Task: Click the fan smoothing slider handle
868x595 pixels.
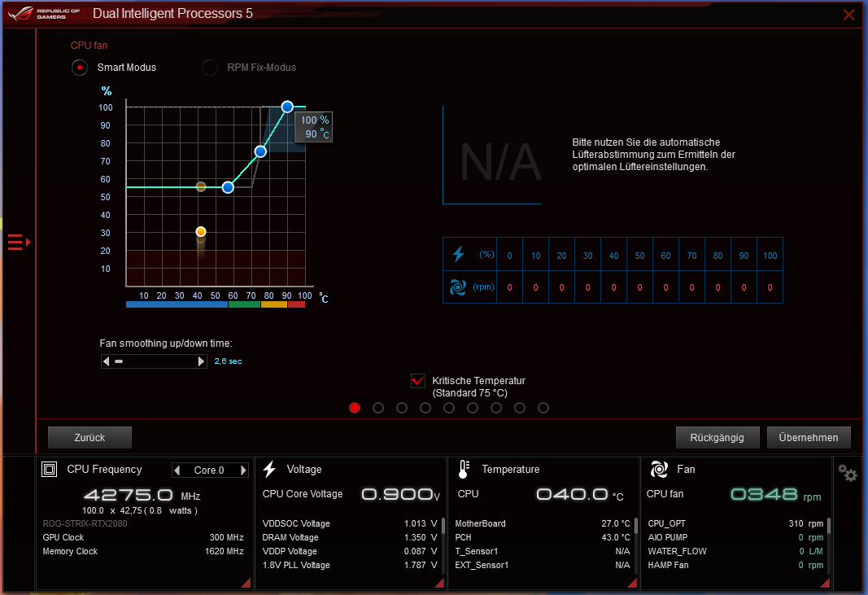Action: 119,361
